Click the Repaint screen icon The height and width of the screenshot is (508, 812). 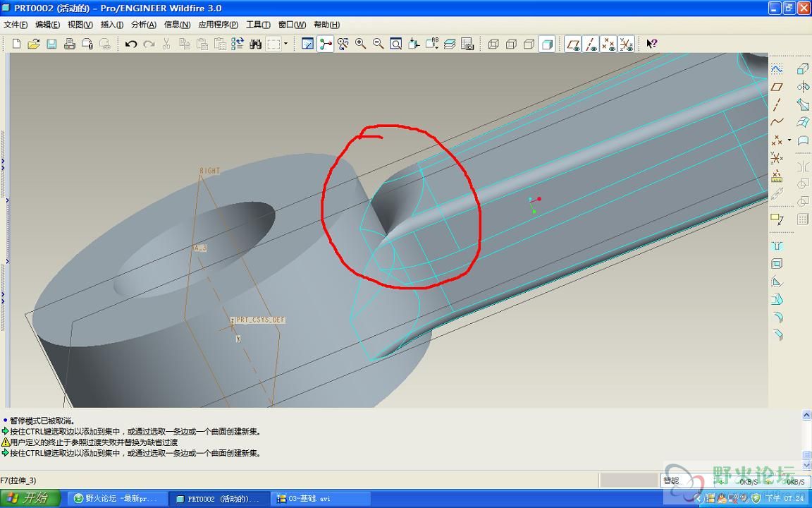coord(307,44)
